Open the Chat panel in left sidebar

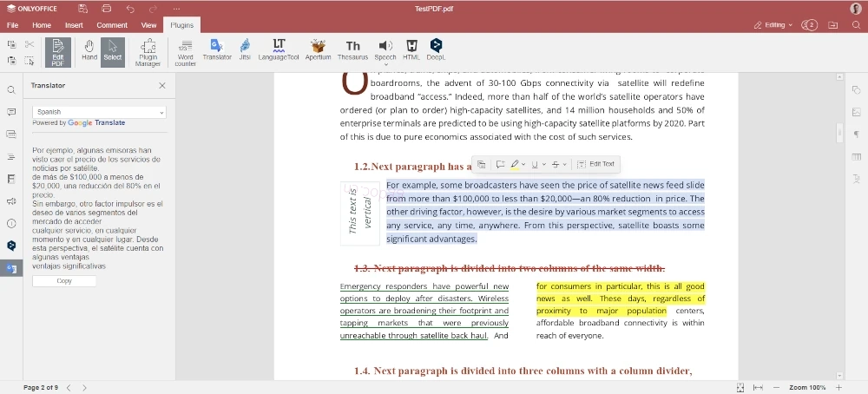(11, 135)
